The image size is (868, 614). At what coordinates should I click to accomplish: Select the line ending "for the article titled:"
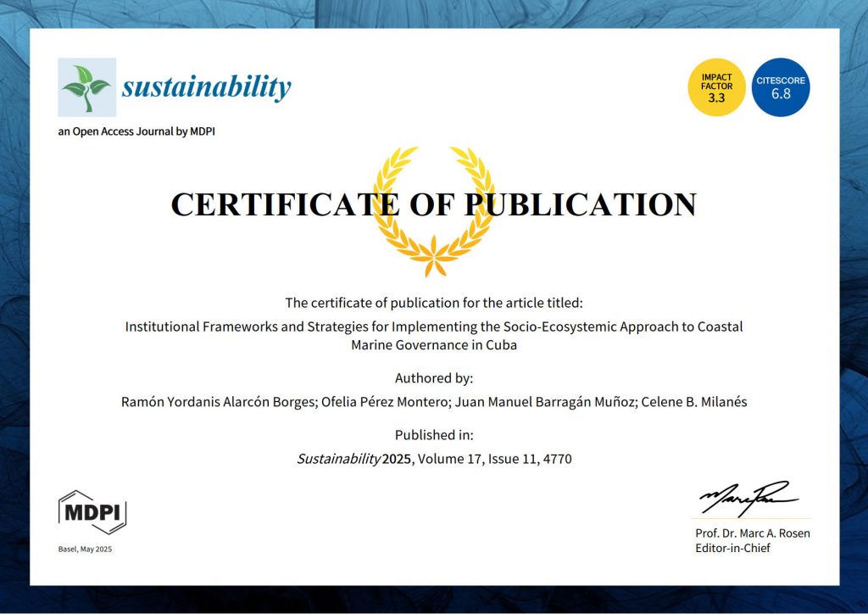[x=434, y=303]
